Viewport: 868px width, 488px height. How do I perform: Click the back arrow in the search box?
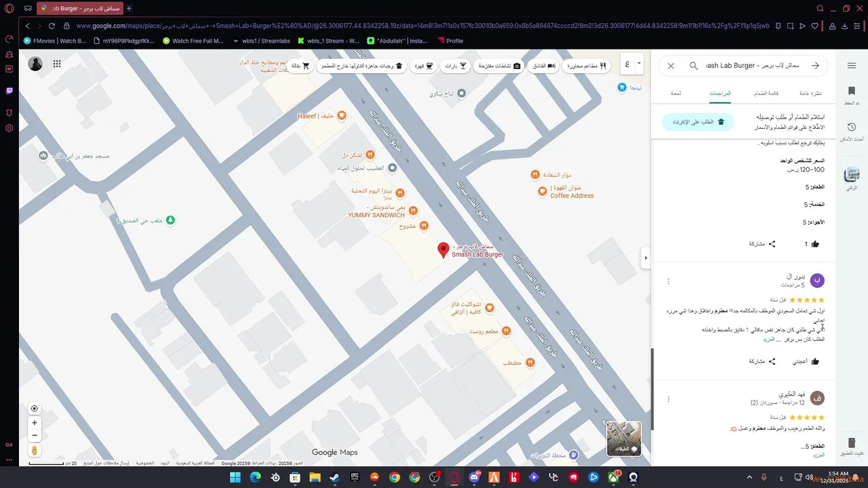(816, 66)
